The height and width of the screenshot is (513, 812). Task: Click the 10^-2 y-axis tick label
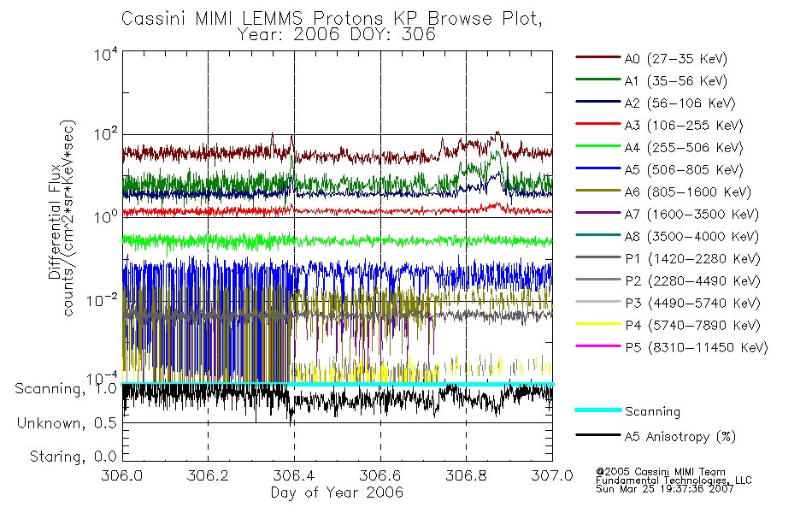point(103,299)
